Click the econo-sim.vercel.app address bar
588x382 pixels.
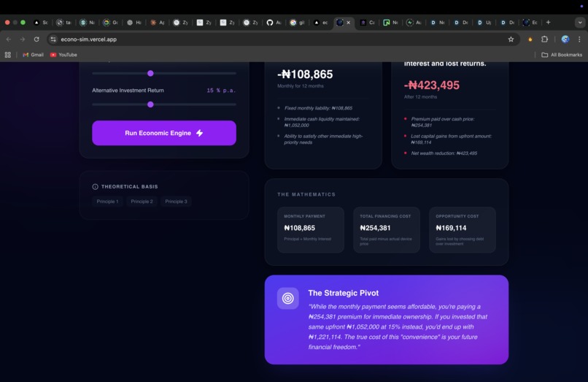tap(283, 39)
